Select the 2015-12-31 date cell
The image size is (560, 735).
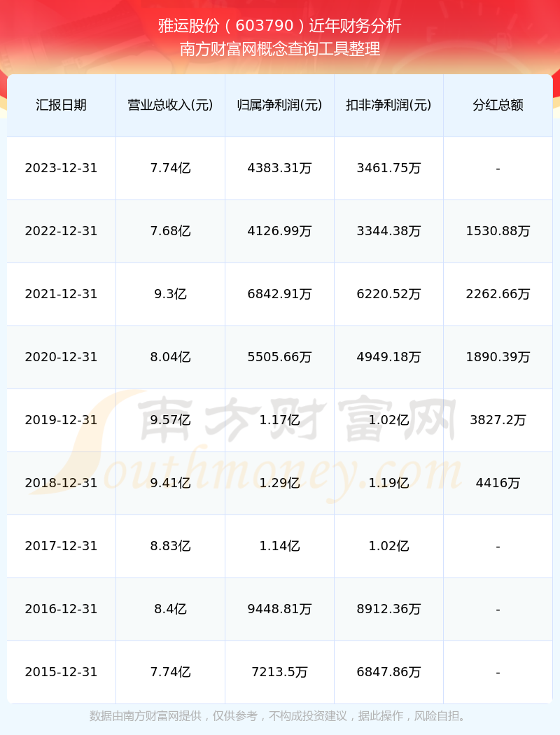click(62, 672)
